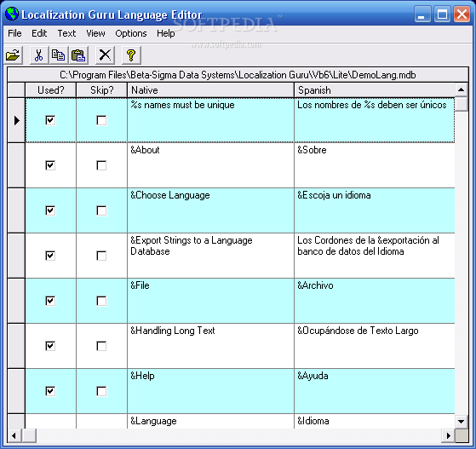Open the Help menu
Viewport: 476px width, 449px height.
tap(166, 33)
